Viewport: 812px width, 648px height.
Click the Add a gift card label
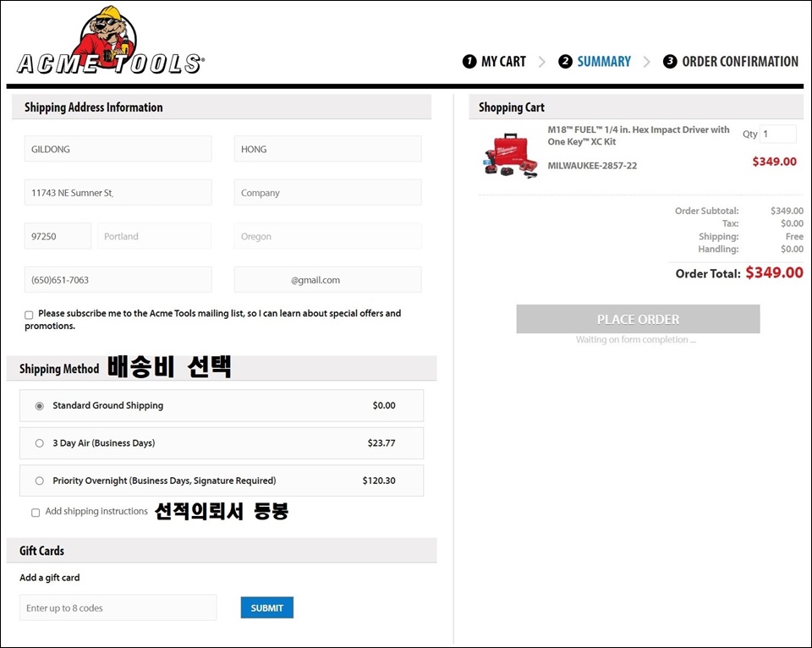tap(50, 578)
